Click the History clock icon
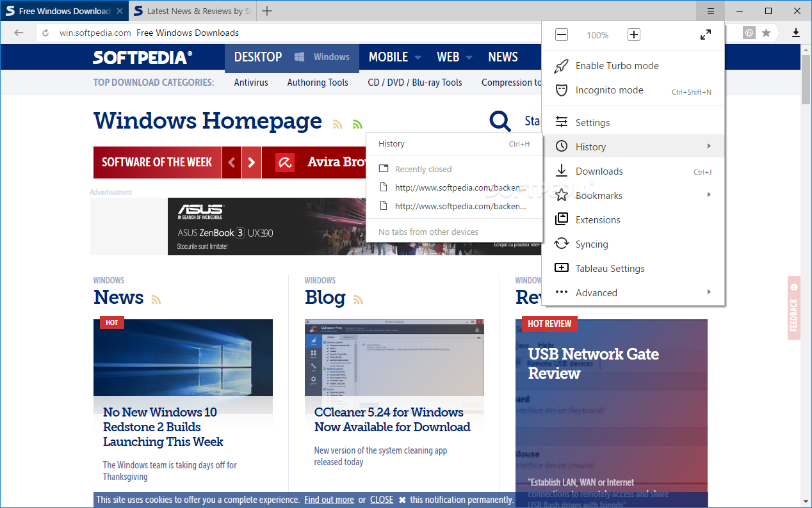Image resolution: width=812 pixels, height=508 pixels. point(562,147)
